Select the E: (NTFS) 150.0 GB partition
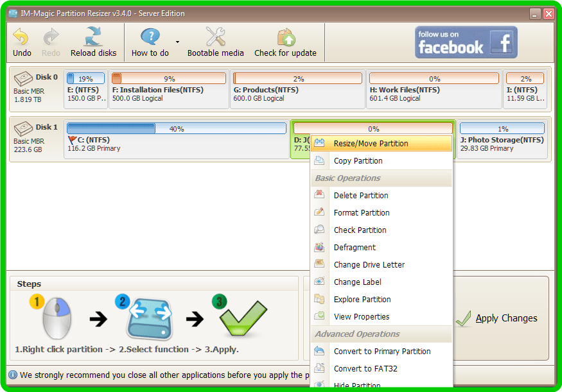This screenshot has height=392, width=562. (x=85, y=89)
